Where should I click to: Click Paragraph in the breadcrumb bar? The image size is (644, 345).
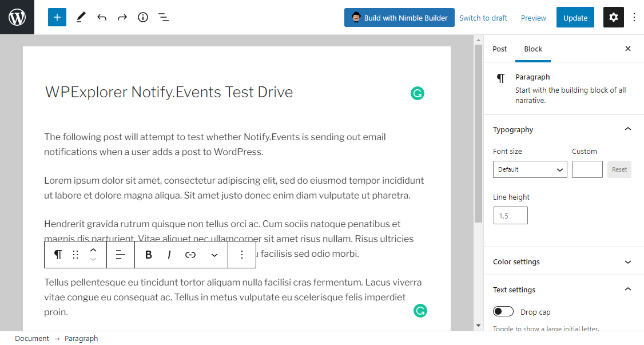coord(81,339)
